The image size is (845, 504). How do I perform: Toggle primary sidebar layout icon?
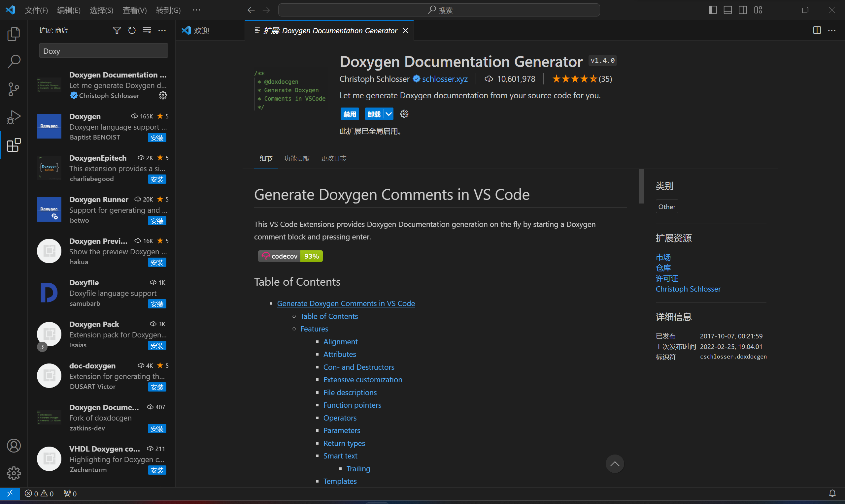click(713, 10)
